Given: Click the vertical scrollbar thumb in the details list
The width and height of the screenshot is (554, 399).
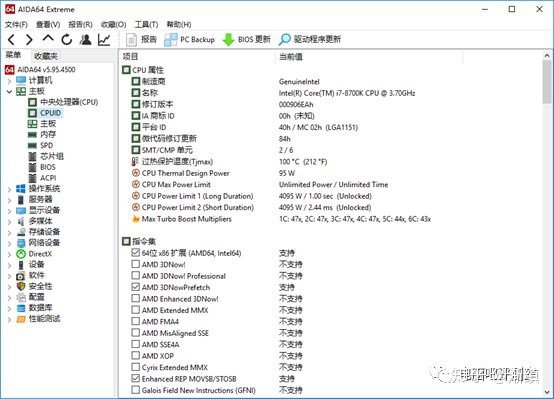Looking at the screenshot, I should tap(547, 81).
